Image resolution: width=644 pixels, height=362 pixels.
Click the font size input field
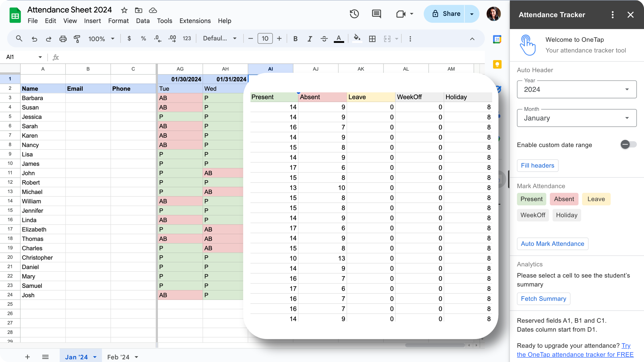[265, 39]
